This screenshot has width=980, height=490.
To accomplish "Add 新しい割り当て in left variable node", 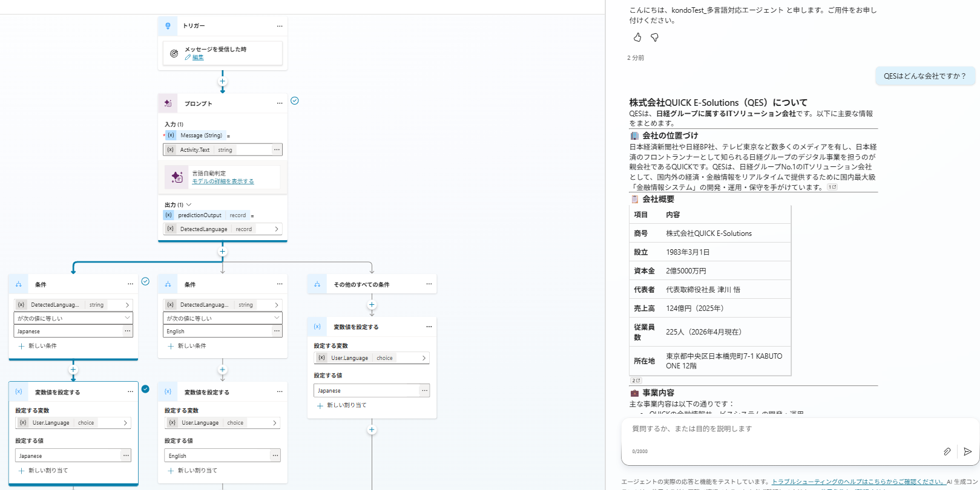I will pos(43,471).
